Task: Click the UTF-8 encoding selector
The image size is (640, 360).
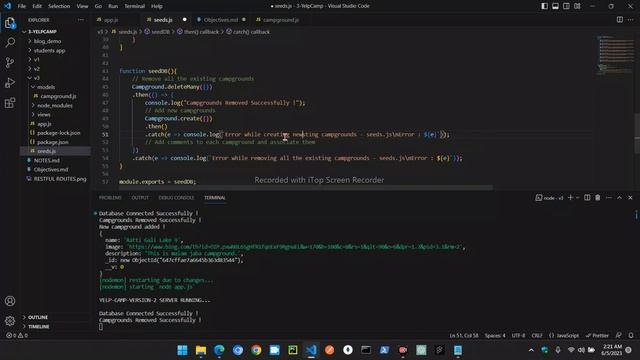Action: tap(518, 336)
